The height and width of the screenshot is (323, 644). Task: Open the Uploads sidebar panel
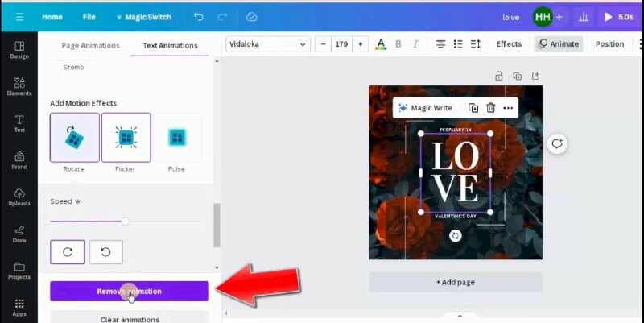(19, 197)
